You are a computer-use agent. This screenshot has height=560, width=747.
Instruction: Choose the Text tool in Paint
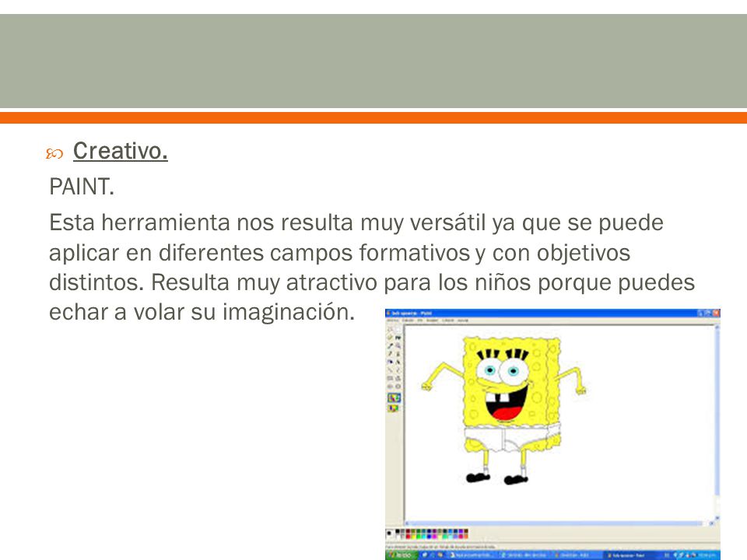(x=398, y=362)
